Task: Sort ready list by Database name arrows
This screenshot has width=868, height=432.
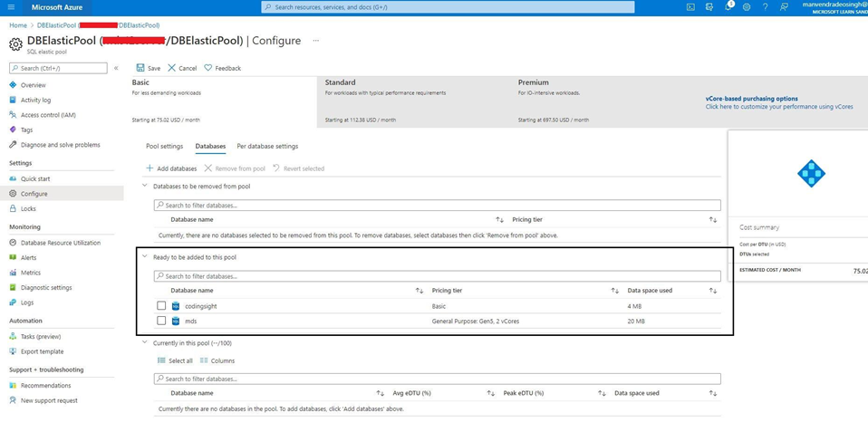Action: (x=420, y=291)
